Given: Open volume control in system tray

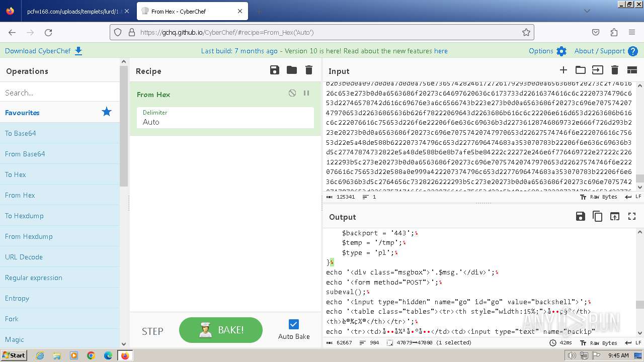Looking at the screenshot, I should 572,355.
